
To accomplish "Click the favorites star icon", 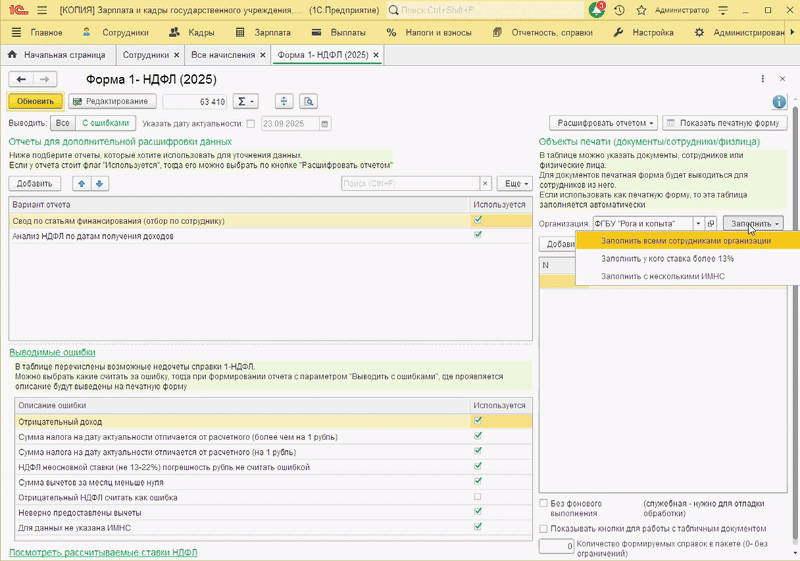I will pyautogui.click(x=639, y=10).
